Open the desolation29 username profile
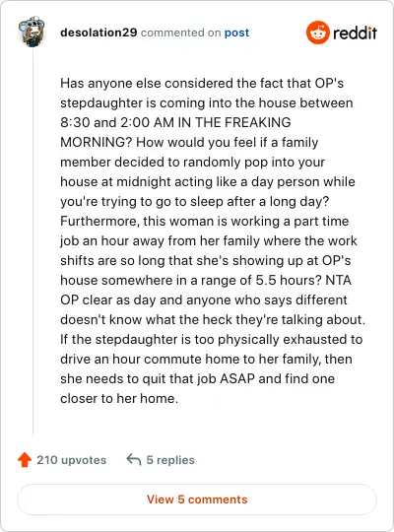Image resolution: width=394 pixels, height=532 pixels. coord(98,33)
